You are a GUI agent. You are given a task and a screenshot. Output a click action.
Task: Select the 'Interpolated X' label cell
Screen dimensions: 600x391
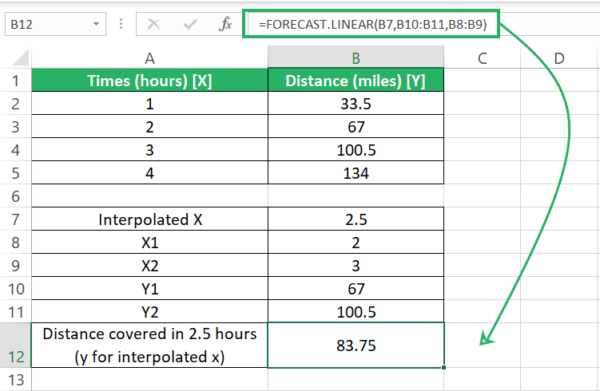coord(150,219)
